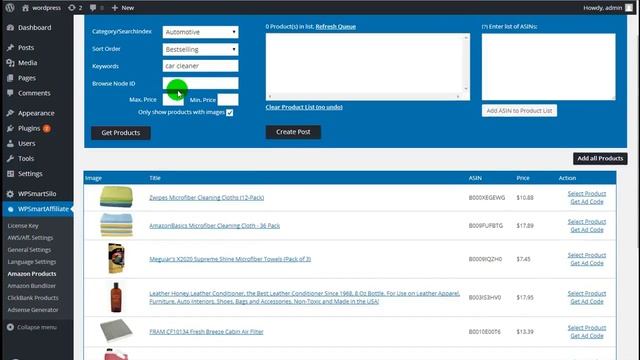Open Amazon Bundlizer submenu

(31, 286)
